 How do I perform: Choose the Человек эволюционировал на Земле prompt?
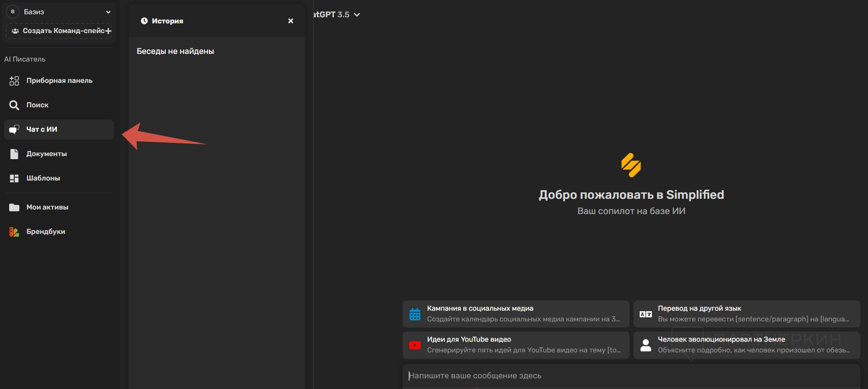(x=747, y=345)
